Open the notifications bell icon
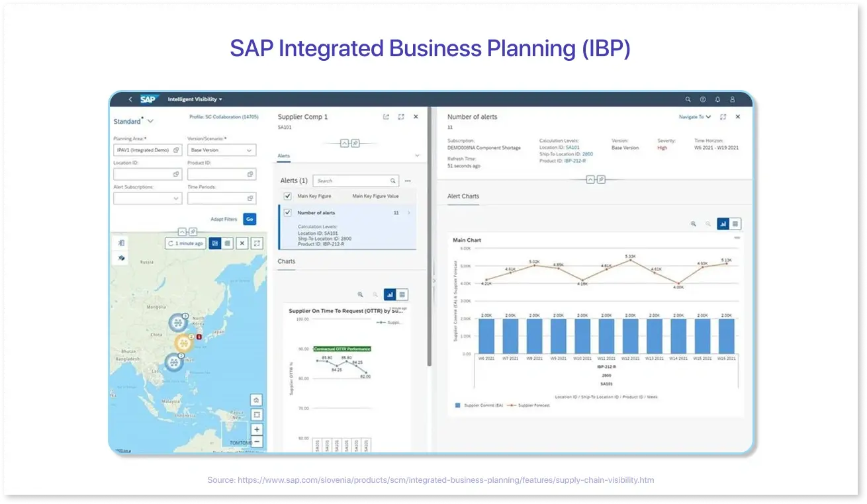Image resolution: width=867 pixels, height=504 pixels. click(x=717, y=99)
